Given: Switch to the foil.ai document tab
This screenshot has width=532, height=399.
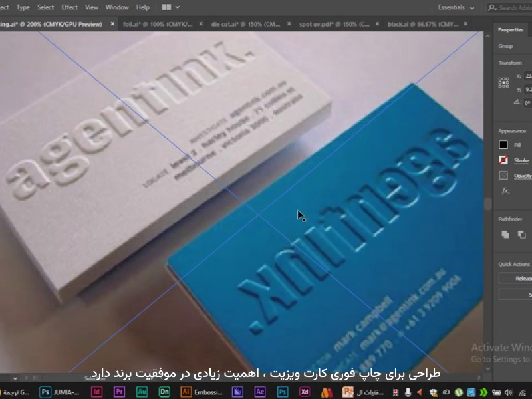Looking at the screenshot, I should (x=158, y=24).
